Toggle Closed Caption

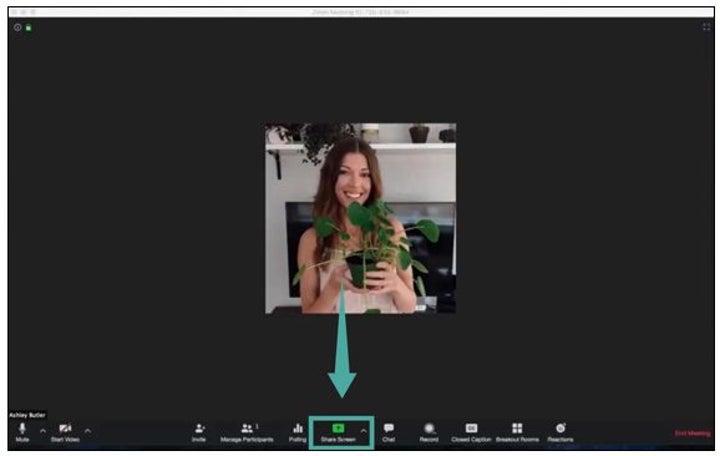tap(471, 430)
